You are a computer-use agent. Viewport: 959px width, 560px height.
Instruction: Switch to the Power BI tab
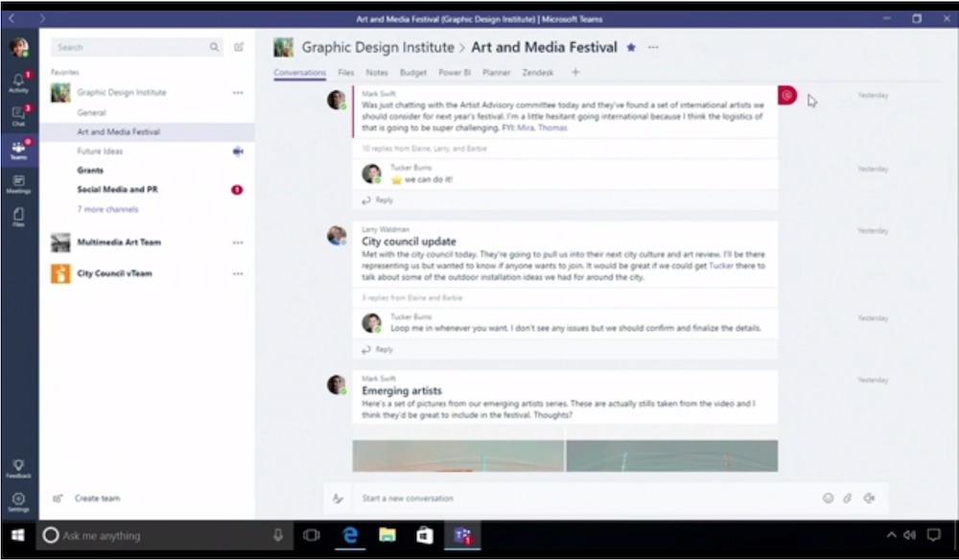(455, 73)
